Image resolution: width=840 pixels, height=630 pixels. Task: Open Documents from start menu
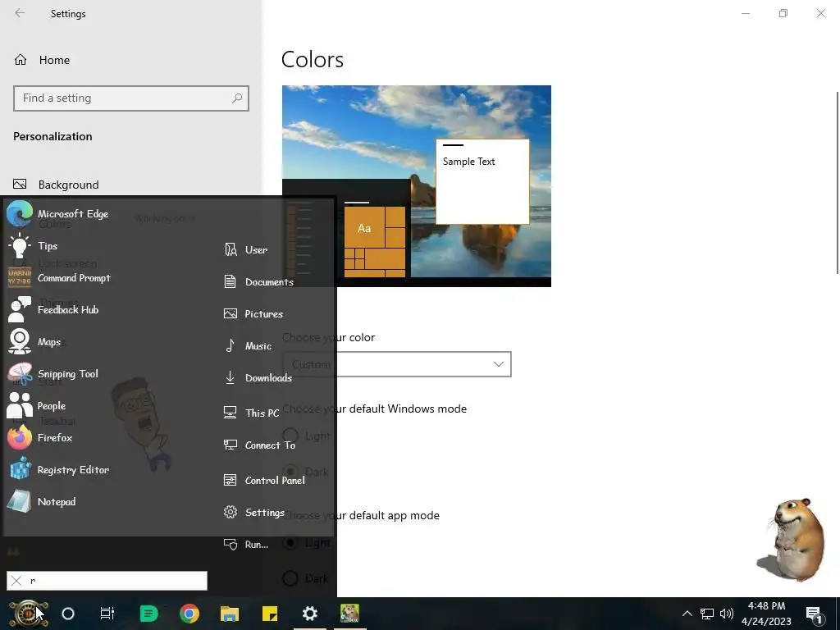(x=259, y=282)
